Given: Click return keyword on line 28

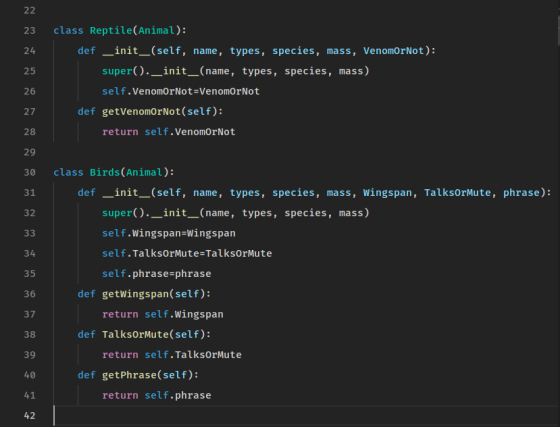Looking at the screenshot, I should pos(120,132).
